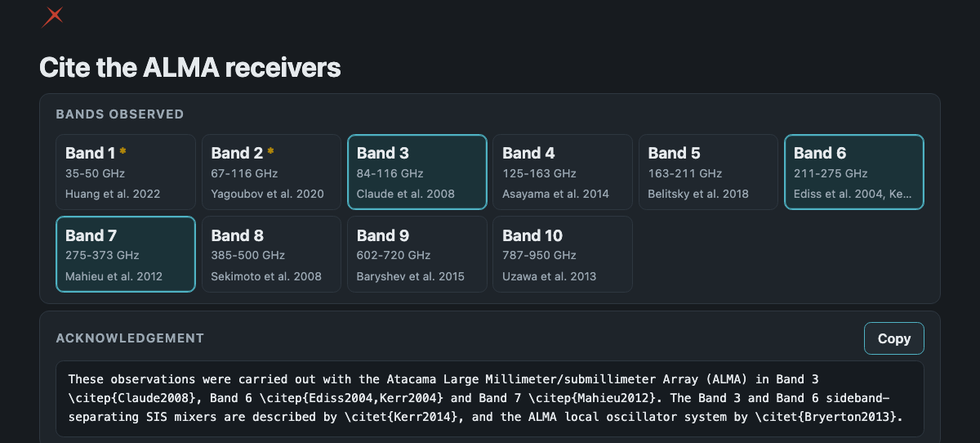Click 'Mahieu et al. 2012' reference text

click(x=114, y=276)
